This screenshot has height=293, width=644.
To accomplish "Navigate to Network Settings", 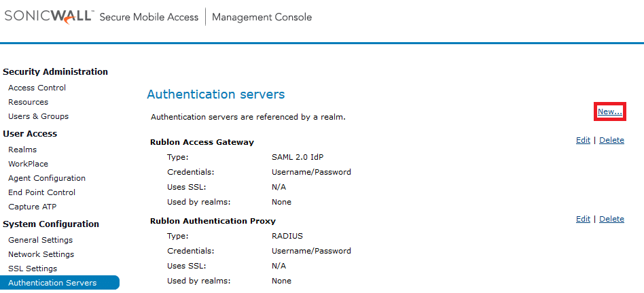I will 41,254.
